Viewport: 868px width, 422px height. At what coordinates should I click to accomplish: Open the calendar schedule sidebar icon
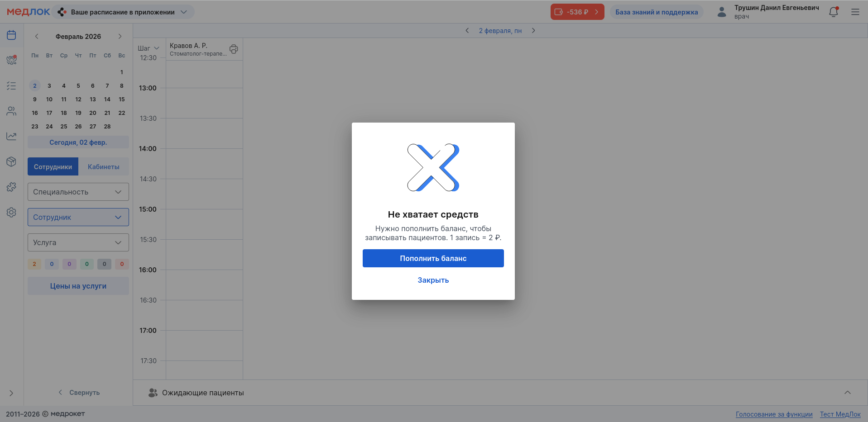tap(11, 35)
